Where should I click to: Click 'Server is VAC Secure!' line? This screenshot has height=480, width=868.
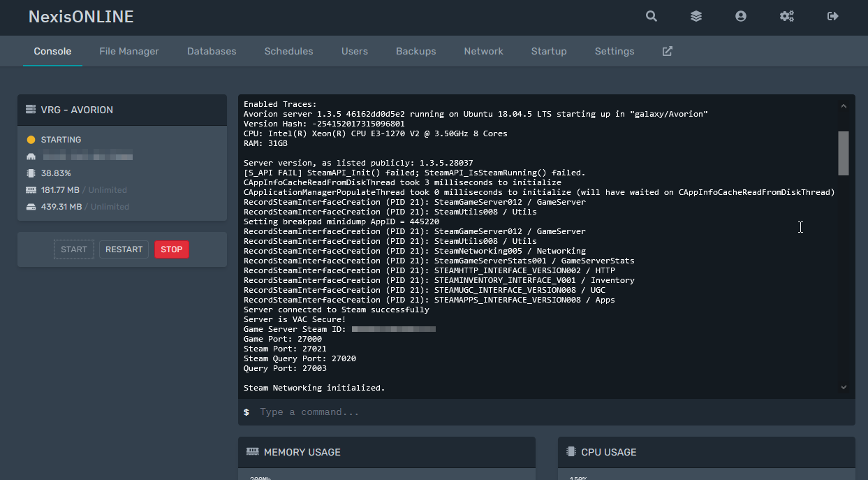(295, 319)
